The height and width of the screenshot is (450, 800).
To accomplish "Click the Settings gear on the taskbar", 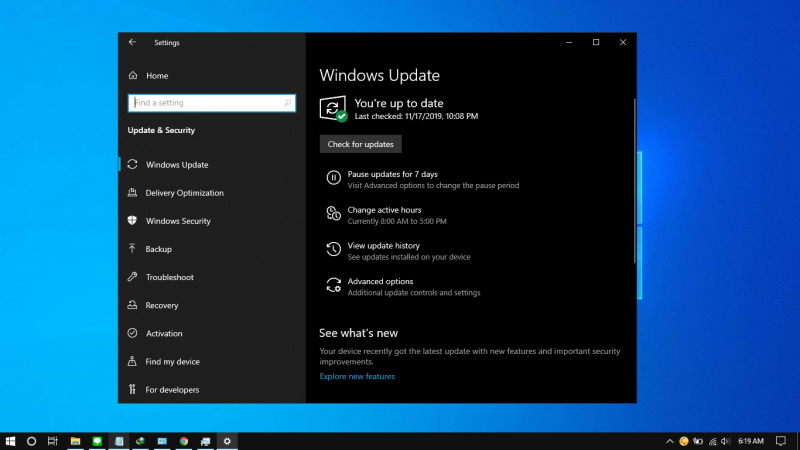I will (x=227, y=441).
